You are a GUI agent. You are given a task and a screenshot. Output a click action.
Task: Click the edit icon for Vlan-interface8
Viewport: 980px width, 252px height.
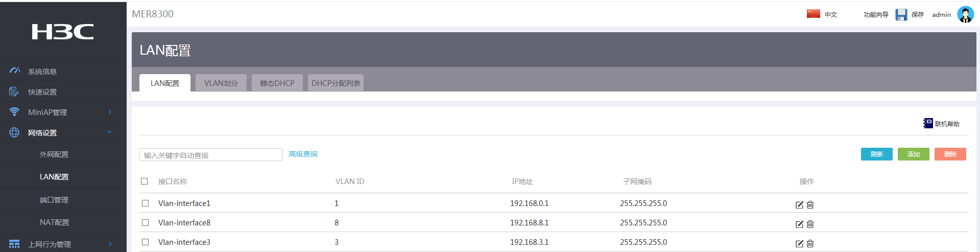coord(799,224)
